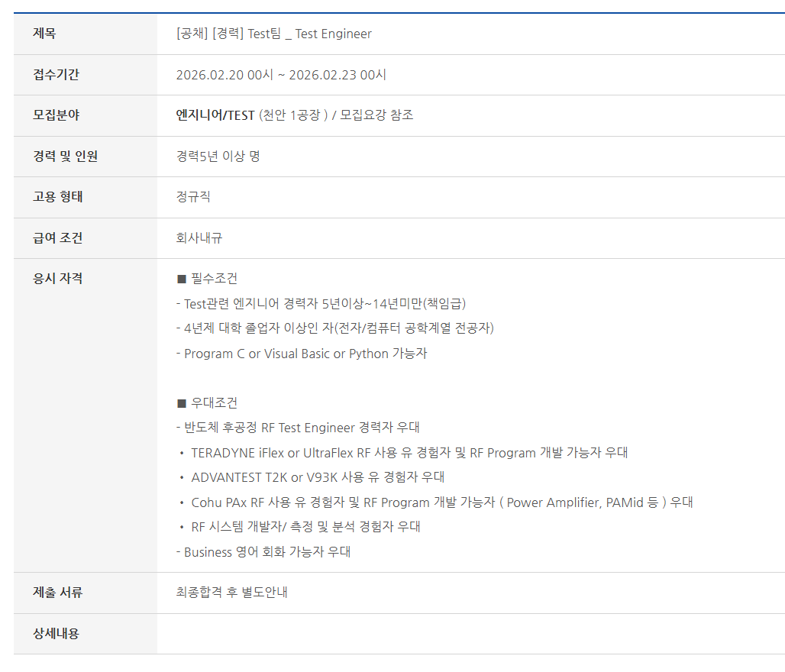This screenshot has width=785, height=672.
Task: Select the application period dates text
Action: (281, 75)
